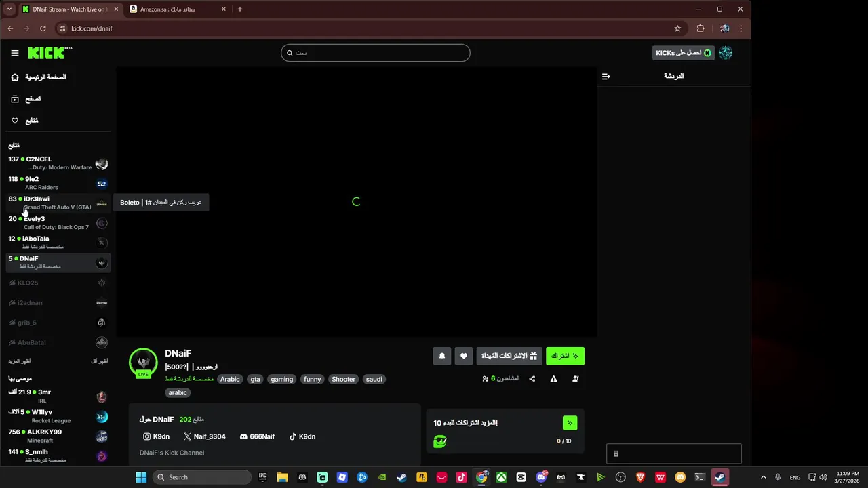Click the browser address bar
Screen dimensions: 868x488
[x=366, y=28]
